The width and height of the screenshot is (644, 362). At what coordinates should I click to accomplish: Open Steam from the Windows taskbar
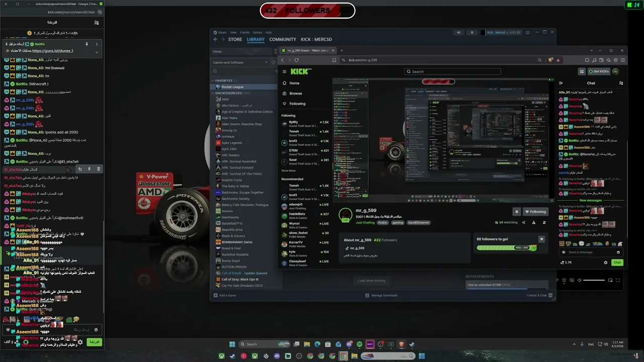[412, 344]
